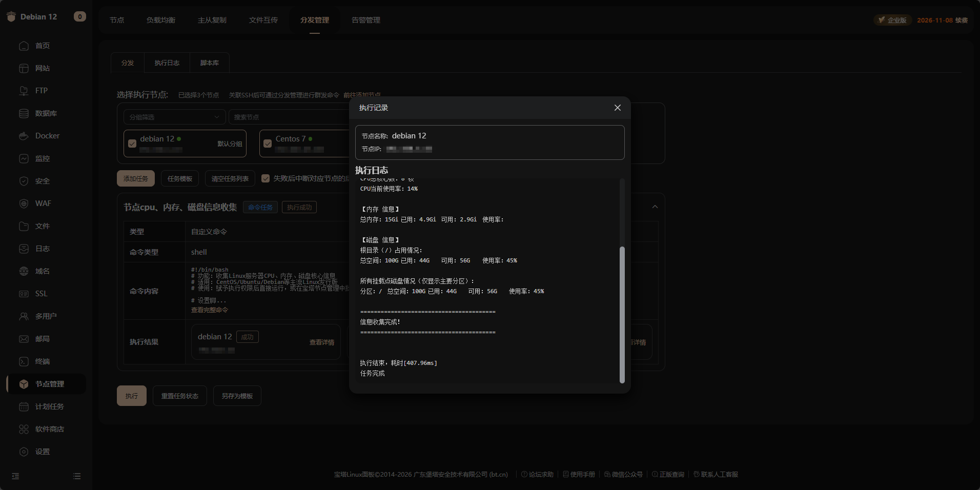
Task: Switch to the load balancing tab
Action: click(160, 20)
